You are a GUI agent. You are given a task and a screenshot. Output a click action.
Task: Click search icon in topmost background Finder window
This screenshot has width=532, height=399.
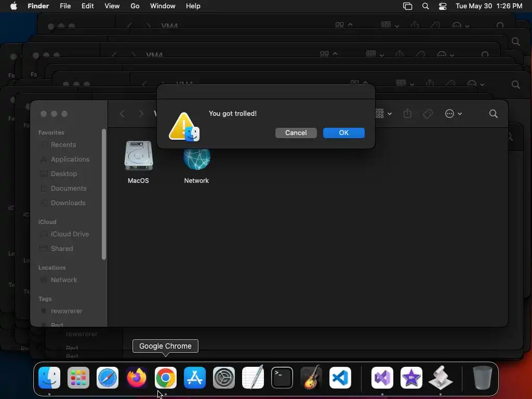(x=500, y=26)
